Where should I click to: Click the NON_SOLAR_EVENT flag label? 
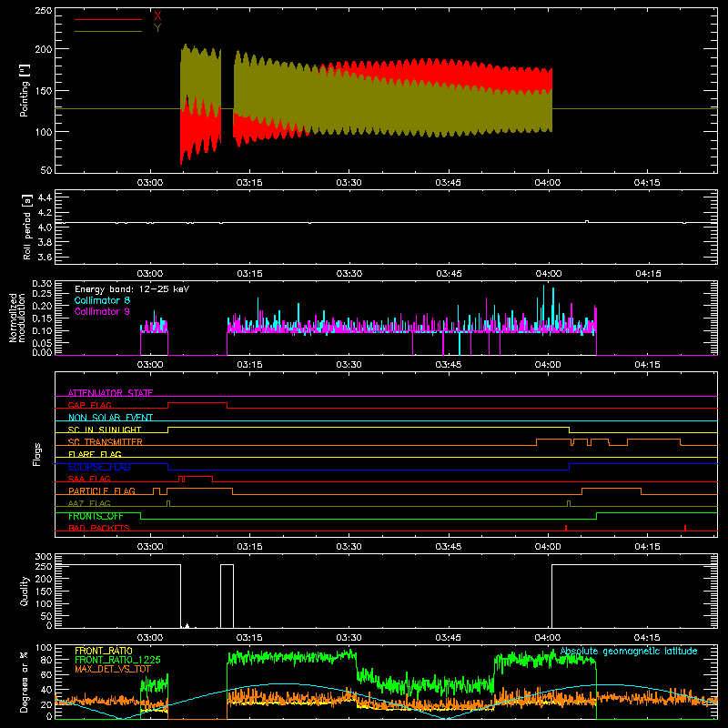point(110,418)
